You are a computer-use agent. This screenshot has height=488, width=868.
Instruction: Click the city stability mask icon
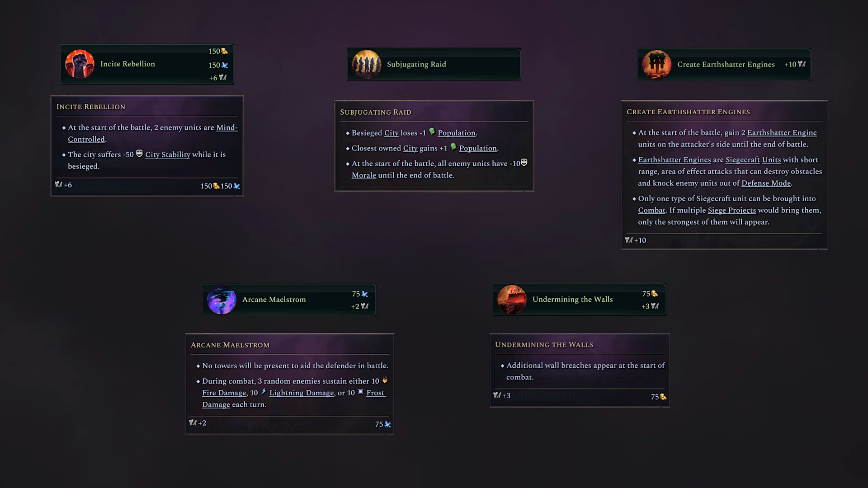point(139,154)
